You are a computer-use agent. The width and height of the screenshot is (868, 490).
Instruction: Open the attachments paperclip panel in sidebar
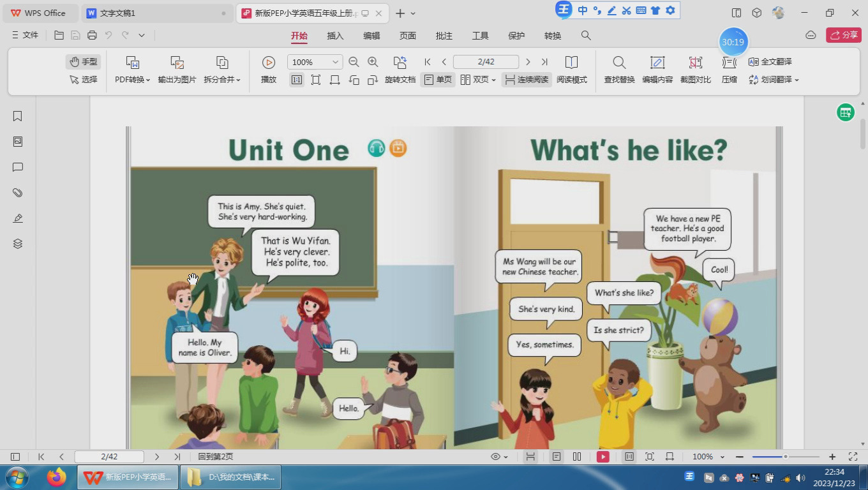[18, 193]
